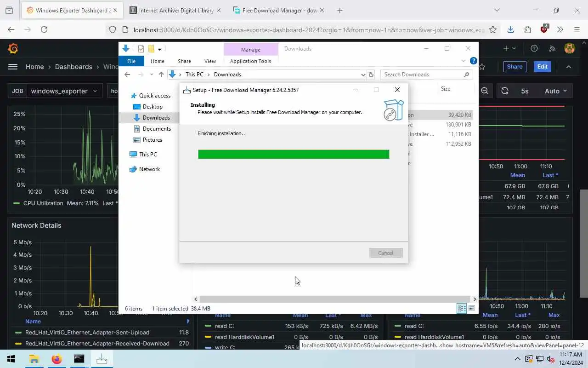Viewport: 588px width, 368px height.
Task: Open Explorer recent locations dropdown arrow
Action: click(x=152, y=75)
